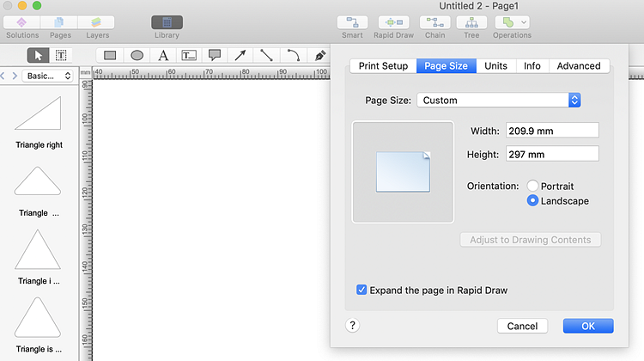Click the Layers toolbar icon
The image size is (644, 361).
pyautogui.click(x=97, y=22)
